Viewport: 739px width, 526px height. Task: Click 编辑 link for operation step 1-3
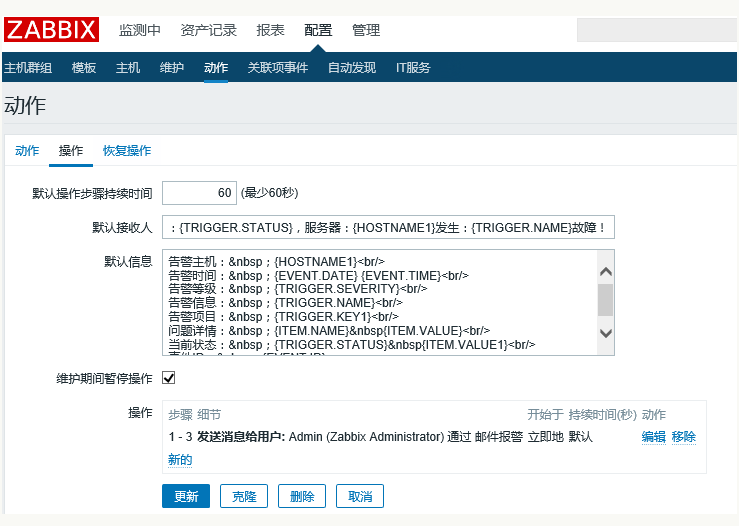coord(654,437)
